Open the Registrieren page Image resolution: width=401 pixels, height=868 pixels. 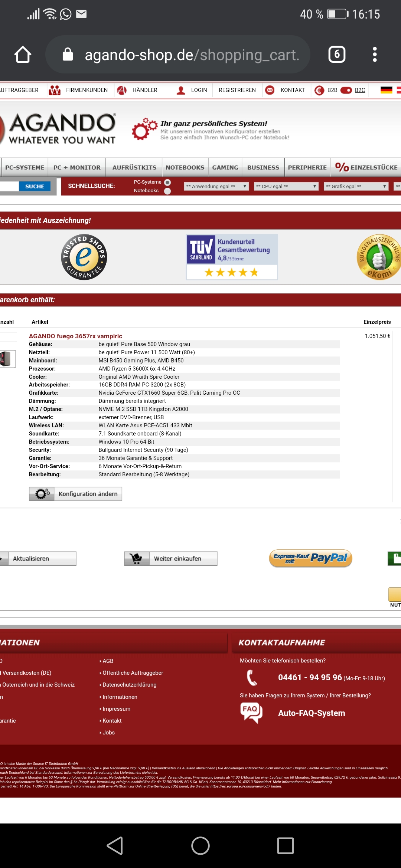tap(237, 90)
